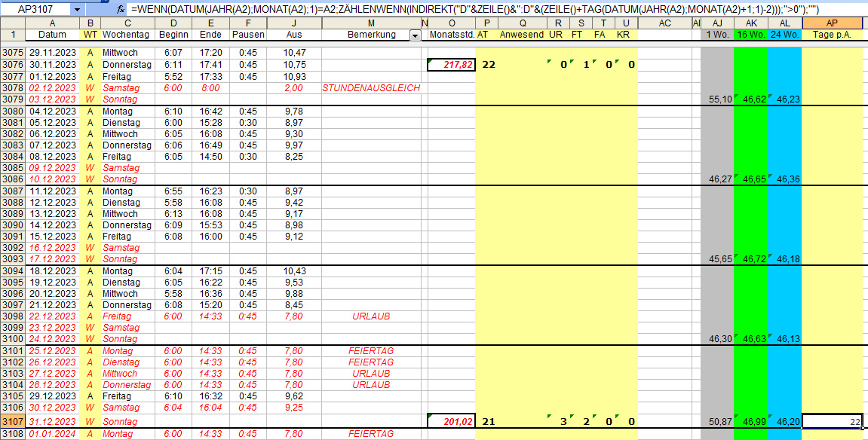Select the AT value 22 in row 3076
Image resolution: width=868 pixels, height=440 pixels.
pos(486,65)
